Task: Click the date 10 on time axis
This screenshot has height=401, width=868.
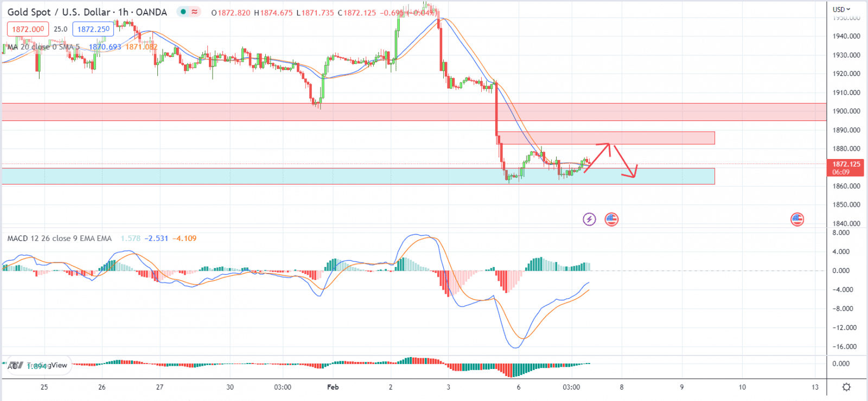Action: click(x=742, y=387)
